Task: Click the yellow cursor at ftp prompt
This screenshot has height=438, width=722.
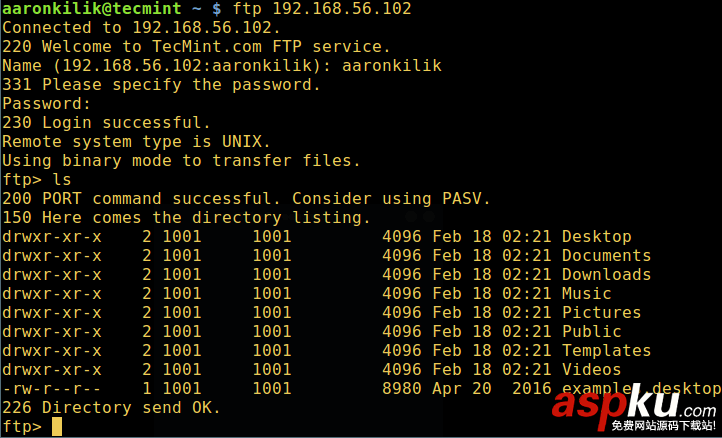Action: [57, 427]
